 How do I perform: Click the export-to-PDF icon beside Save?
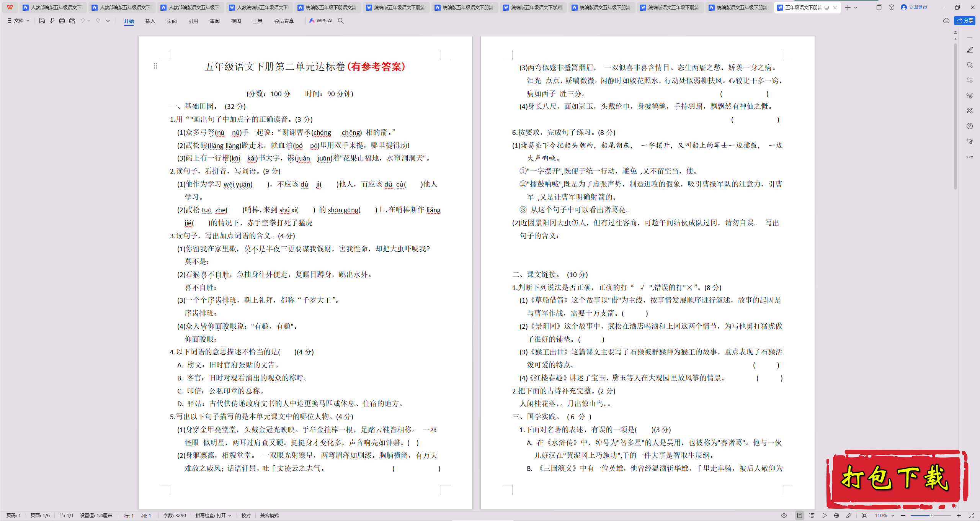point(52,21)
